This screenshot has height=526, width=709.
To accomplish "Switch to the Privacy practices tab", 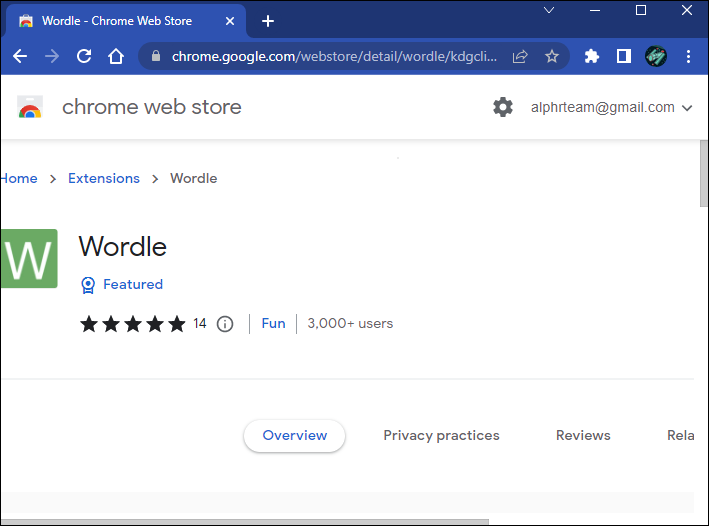I will 441,436.
